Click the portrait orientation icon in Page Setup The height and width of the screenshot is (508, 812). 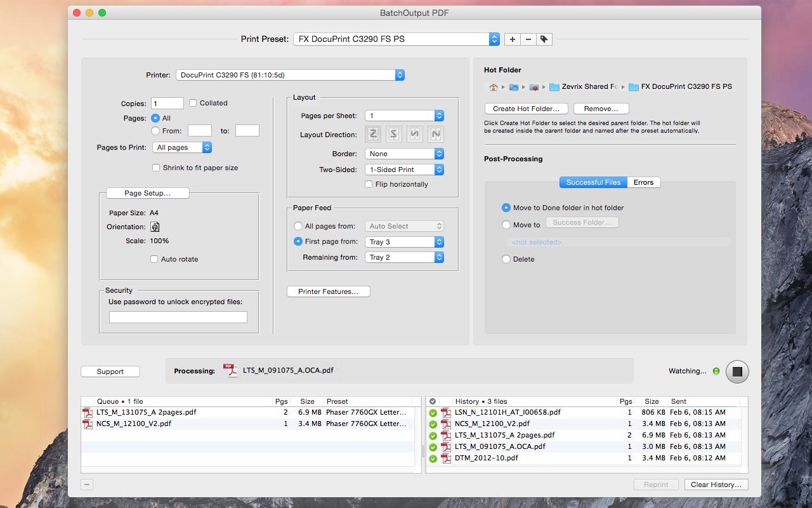(155, 227)
